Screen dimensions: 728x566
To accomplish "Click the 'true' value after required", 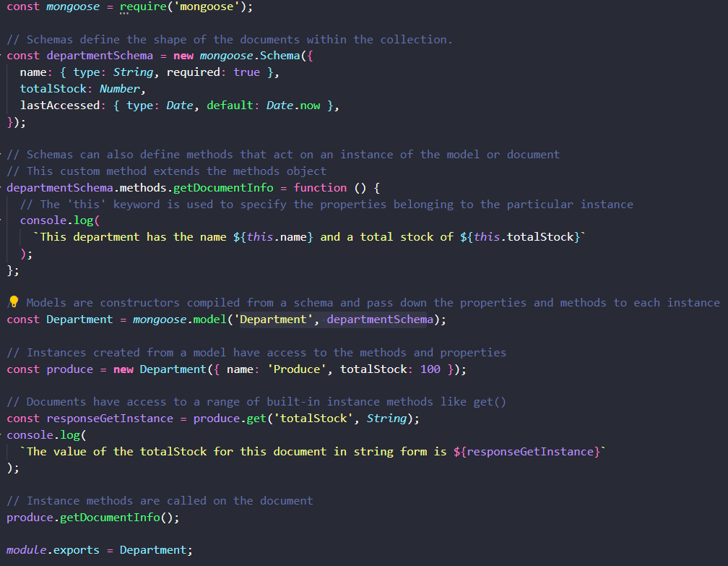I will (x=246, y=72).
